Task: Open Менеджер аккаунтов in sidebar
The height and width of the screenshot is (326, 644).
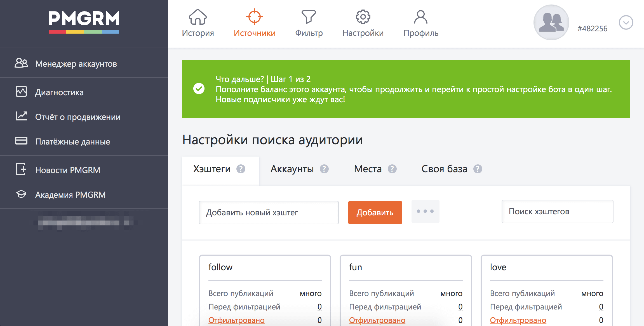Action: click(76, 64)
